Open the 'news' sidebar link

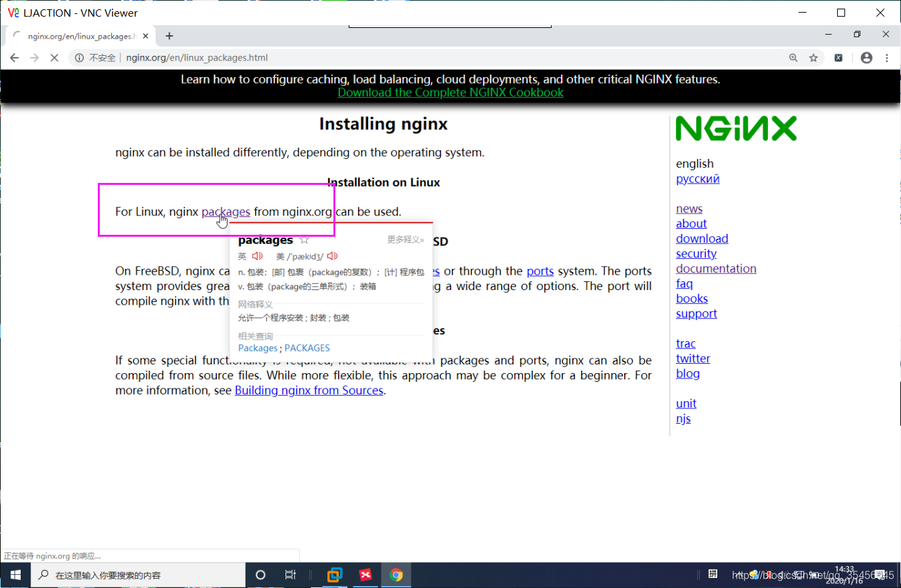689,209
